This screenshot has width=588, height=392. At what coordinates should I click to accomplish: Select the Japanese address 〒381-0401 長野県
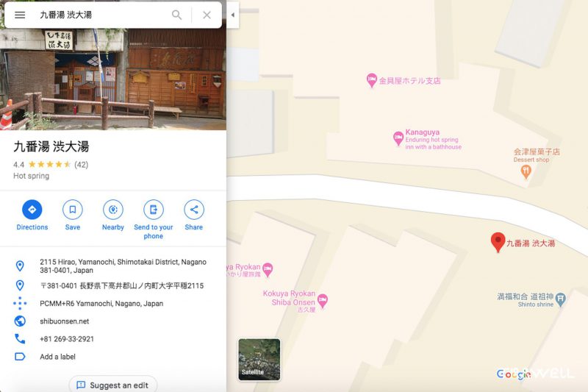[122, 286]
